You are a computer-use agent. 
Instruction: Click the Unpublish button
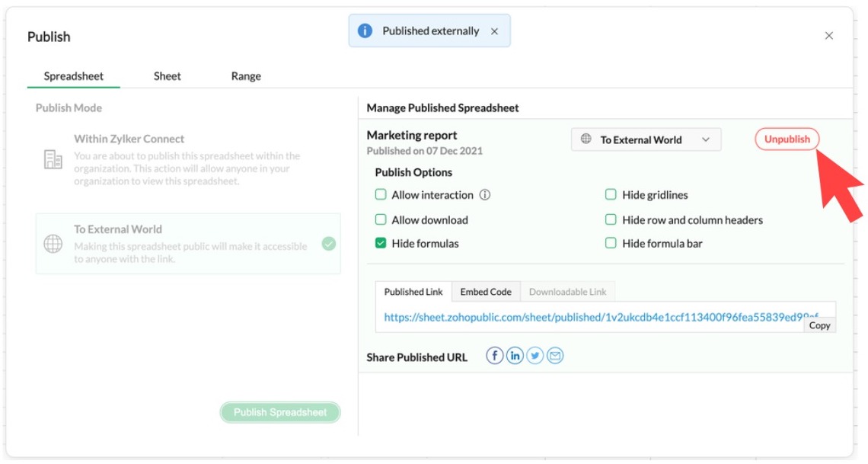pyautogui.click(x=787, y=139)
